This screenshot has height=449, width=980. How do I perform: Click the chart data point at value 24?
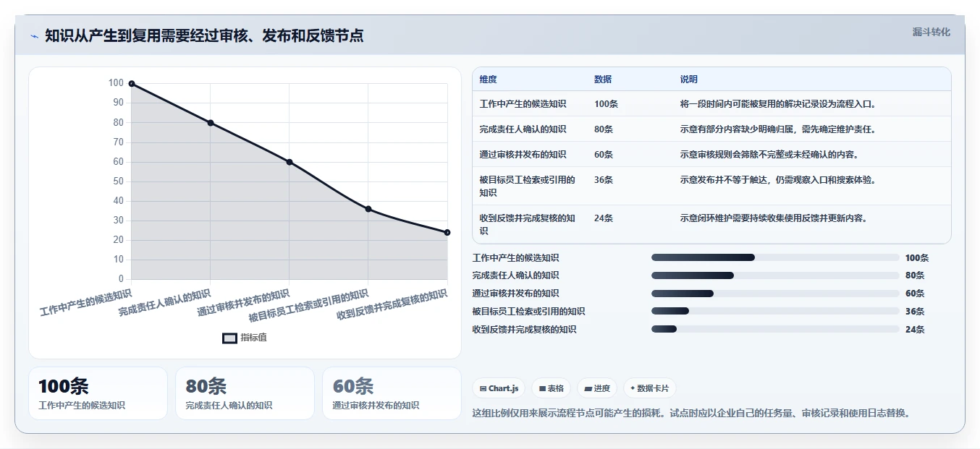click(x=447, y=232)
